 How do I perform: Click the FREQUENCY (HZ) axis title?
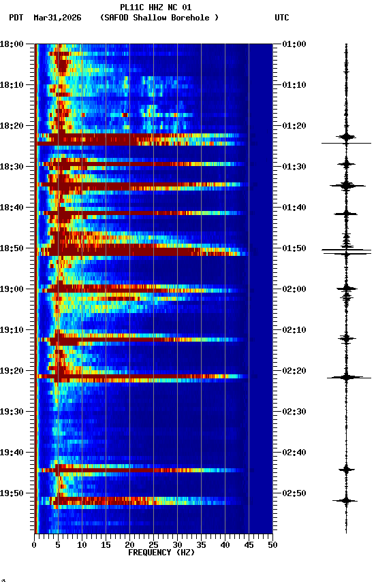[x=161, y=553]
